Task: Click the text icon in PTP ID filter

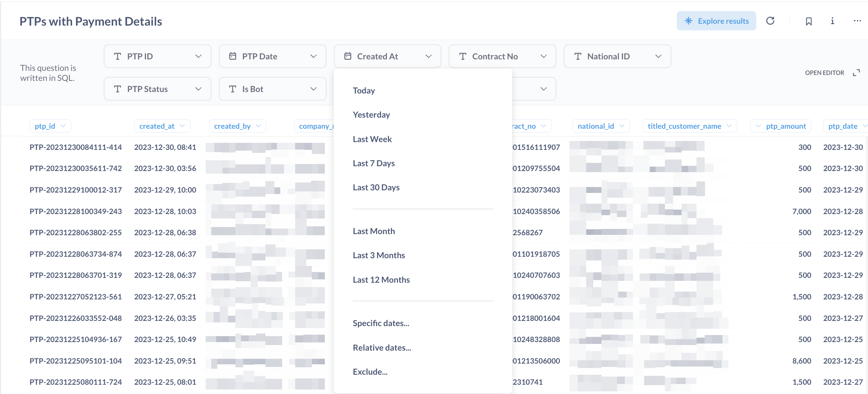Action: pos(118,56)
